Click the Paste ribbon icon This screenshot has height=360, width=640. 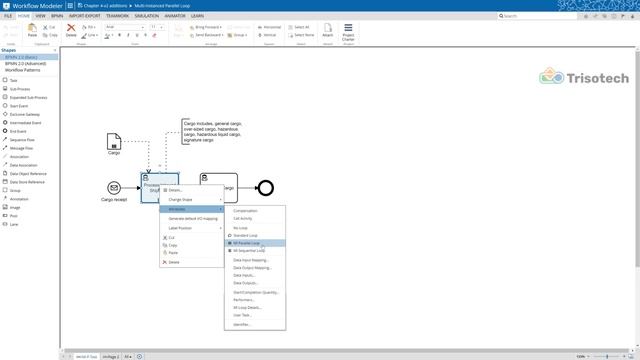[x=32, y=30]
